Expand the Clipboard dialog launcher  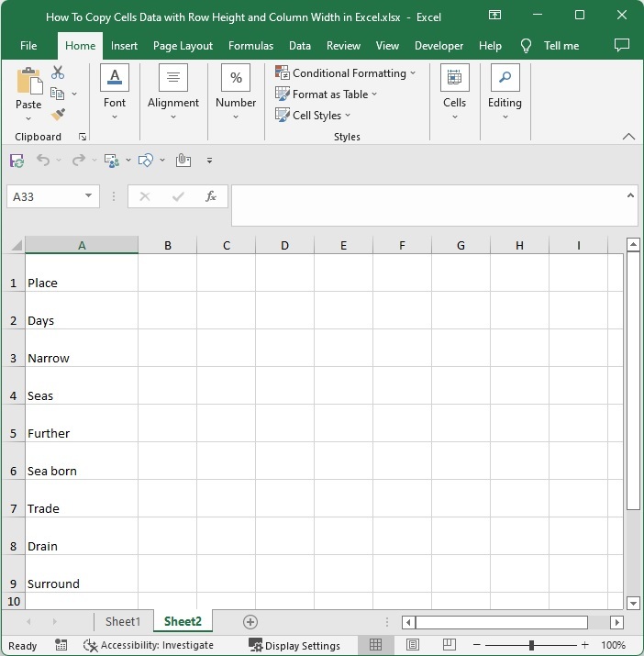(83, 137)
